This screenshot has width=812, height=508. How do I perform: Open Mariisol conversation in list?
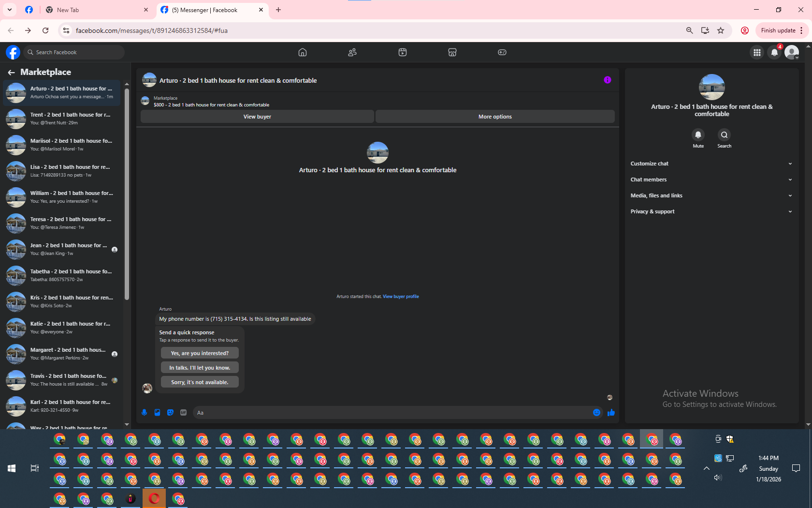pyautogui.click(x=62, y=145)
